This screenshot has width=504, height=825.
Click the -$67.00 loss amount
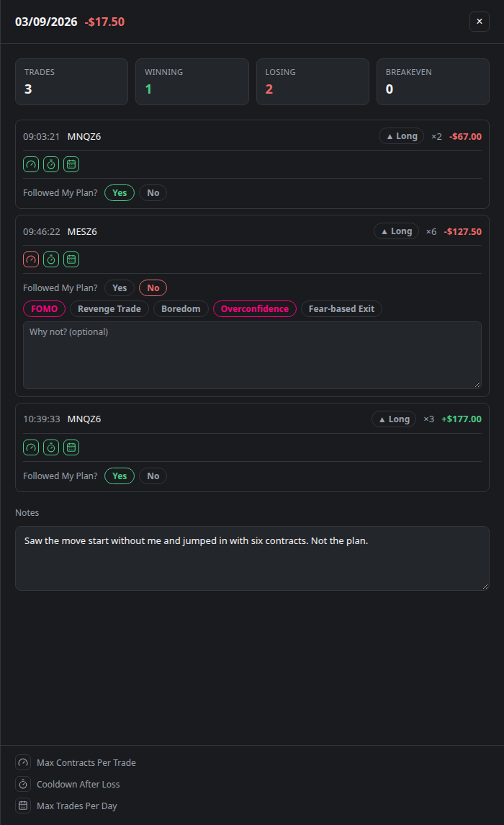(466, 137)
